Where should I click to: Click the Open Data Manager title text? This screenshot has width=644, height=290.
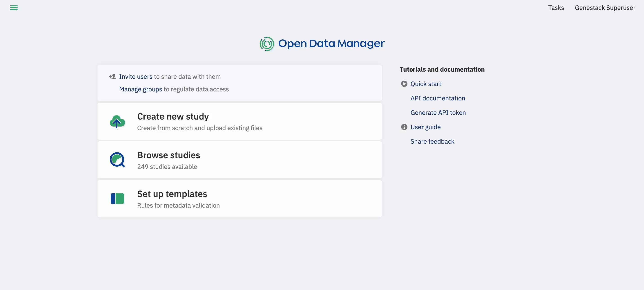[331, 44]
